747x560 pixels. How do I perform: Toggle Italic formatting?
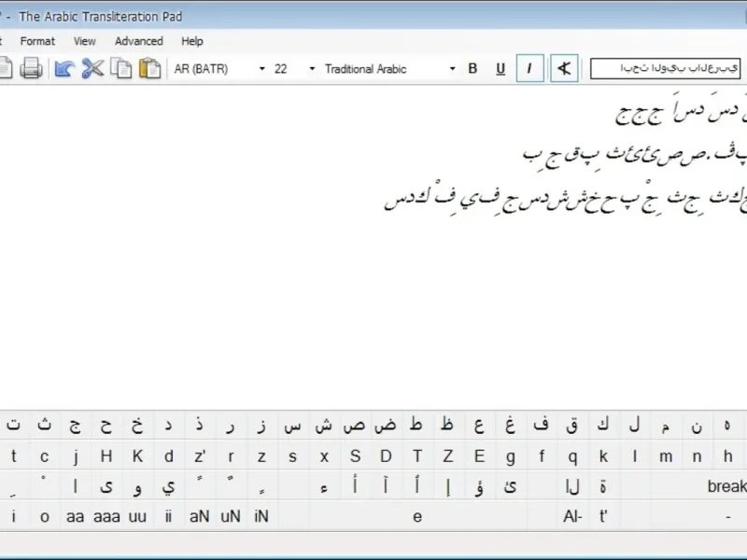tap(529, 68)
